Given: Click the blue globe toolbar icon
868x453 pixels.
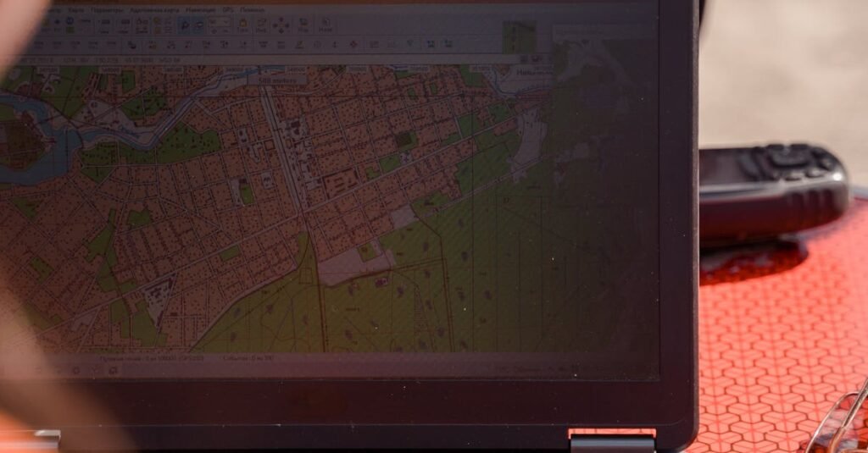Looking at the screenshot, I should click(x=70, y=20).
